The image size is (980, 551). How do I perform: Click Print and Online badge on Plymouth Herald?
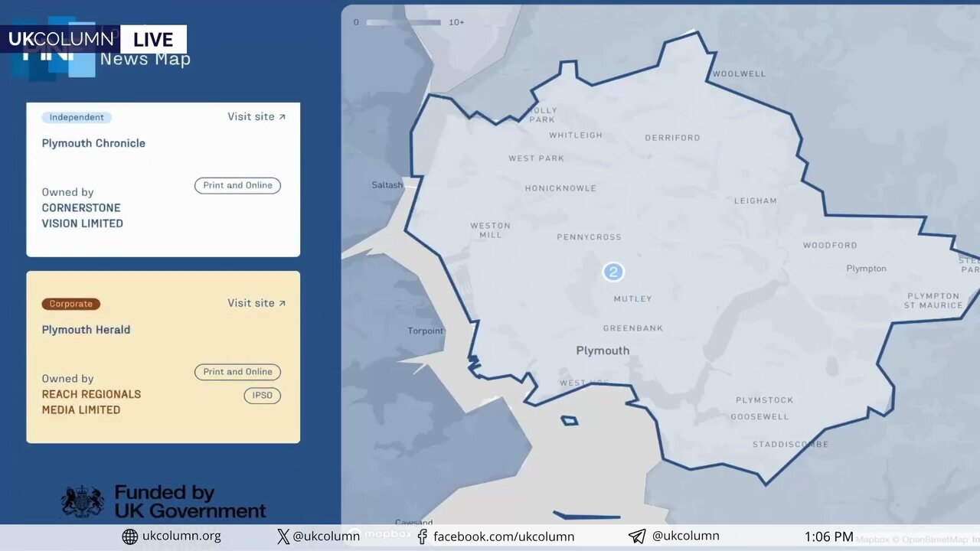pos(237,372)
